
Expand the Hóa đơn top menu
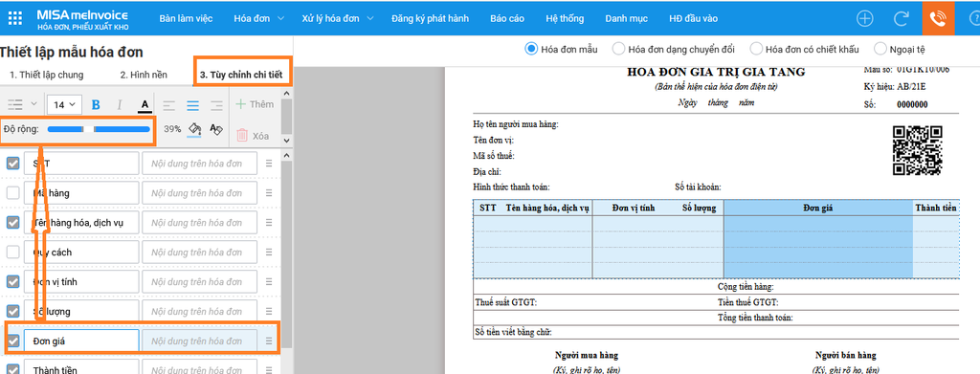[258, 18]
